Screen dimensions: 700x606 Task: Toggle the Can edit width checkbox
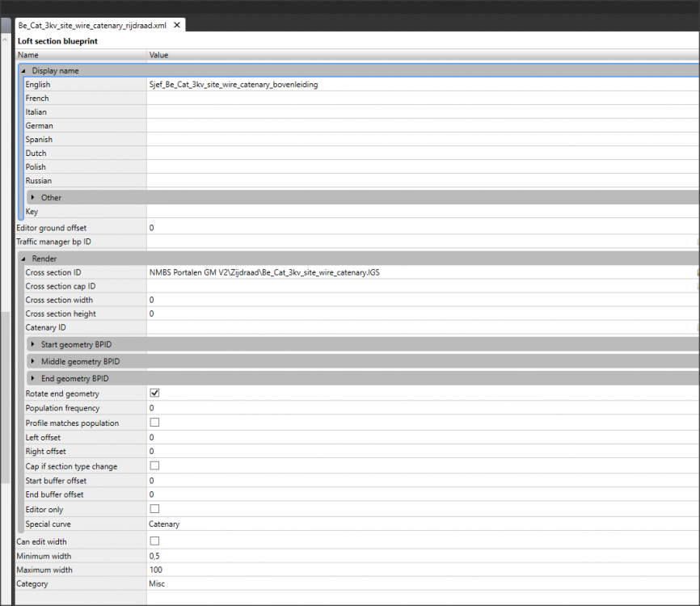tap(154, 541)
